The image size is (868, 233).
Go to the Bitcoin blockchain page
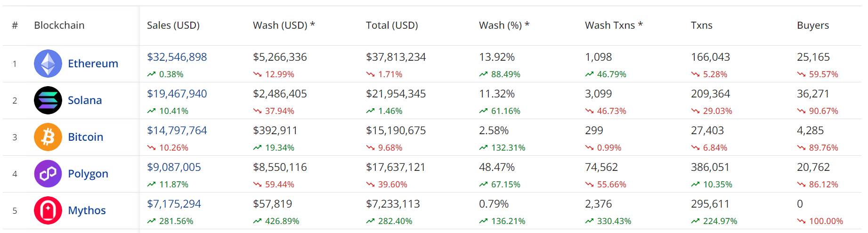tap(85, 137)
